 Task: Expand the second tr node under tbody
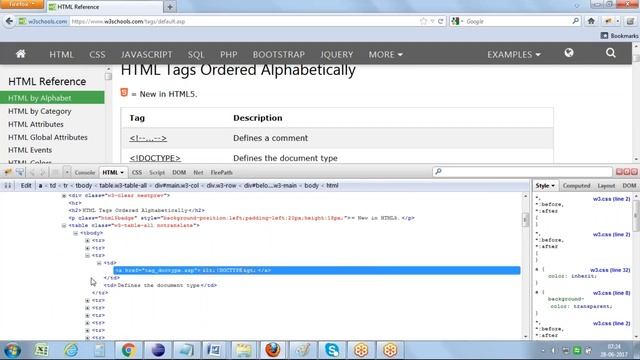(87, 248)
